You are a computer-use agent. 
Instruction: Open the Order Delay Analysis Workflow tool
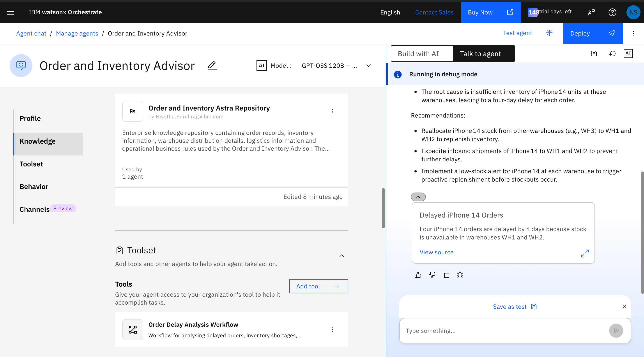coord(232,329)
